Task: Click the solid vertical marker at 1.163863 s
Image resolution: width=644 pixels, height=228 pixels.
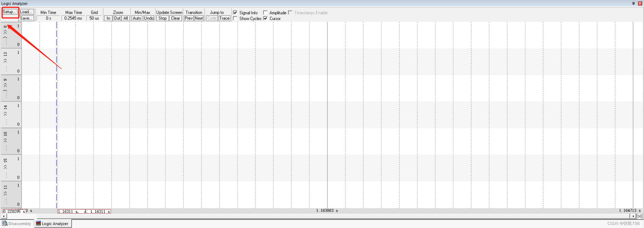Action: click(x=327, y=115)
